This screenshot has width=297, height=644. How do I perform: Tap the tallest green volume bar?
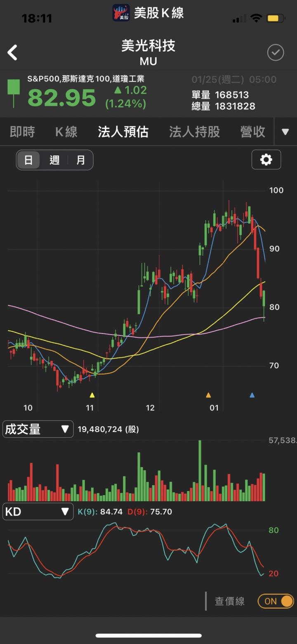[x=200, y=471]
